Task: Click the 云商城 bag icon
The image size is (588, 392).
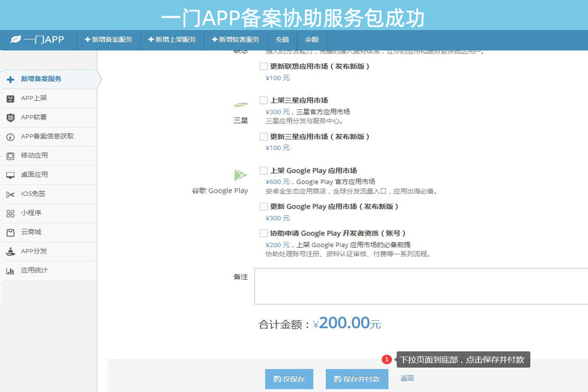Action: click(10, 233)
